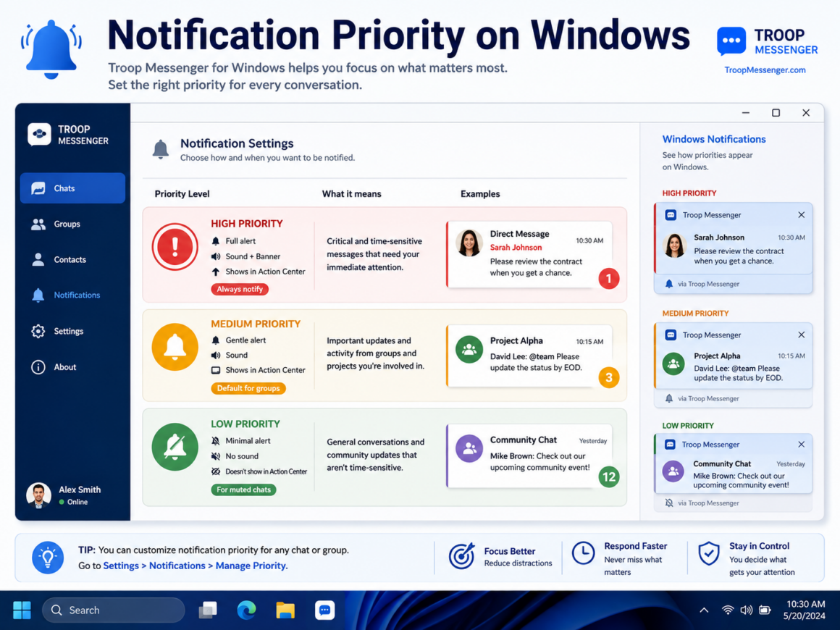840x630 pixels.
Task: Click the Focus Better target icon
Action: pyautogui.click(x=462, y=555)
